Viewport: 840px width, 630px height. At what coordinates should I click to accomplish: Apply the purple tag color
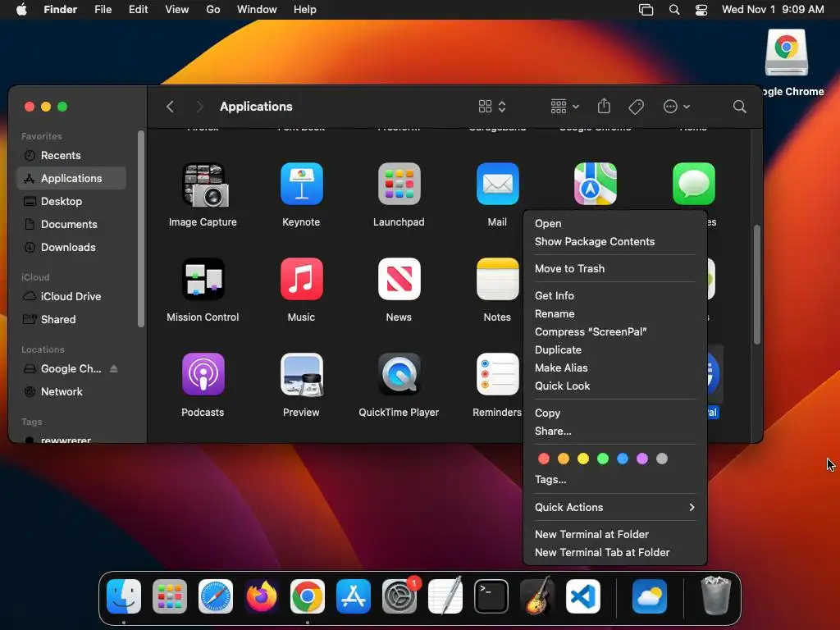642,459
